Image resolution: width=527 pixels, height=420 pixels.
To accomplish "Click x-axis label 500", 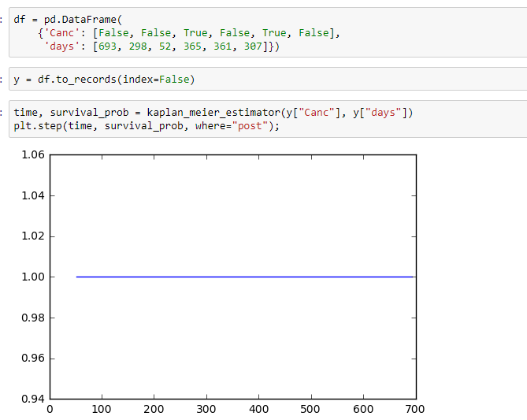I will (310, 409).
